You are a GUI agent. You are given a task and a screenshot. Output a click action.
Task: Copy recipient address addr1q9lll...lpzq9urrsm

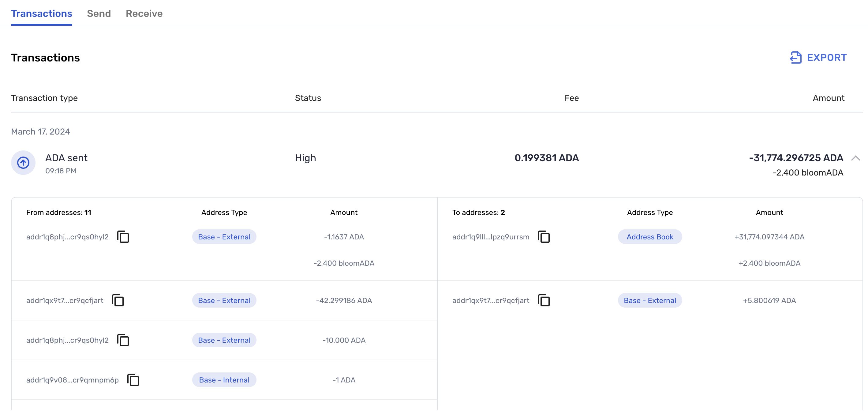point(544,237)
